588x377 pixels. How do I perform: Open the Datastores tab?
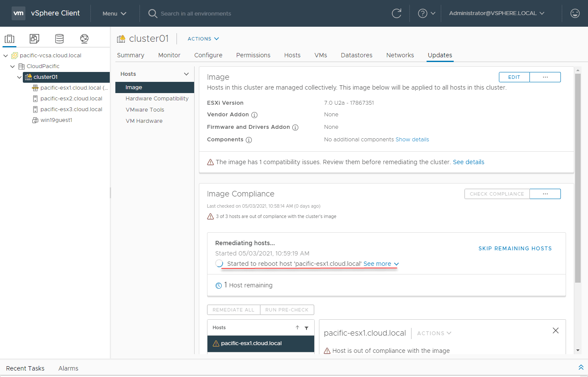pyautogui.click(x=356, y=55)
